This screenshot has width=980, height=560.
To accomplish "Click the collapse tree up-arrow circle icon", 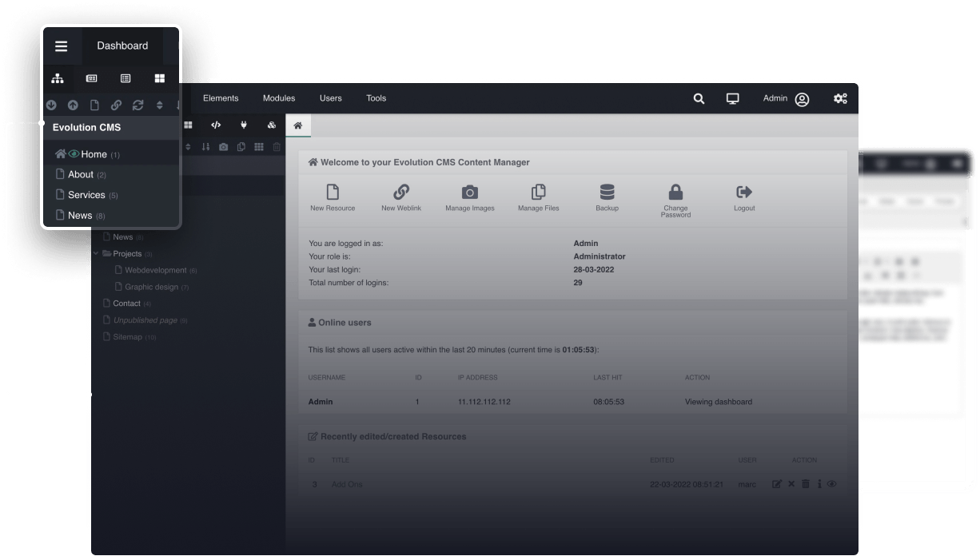I will (x=73, y=105).
